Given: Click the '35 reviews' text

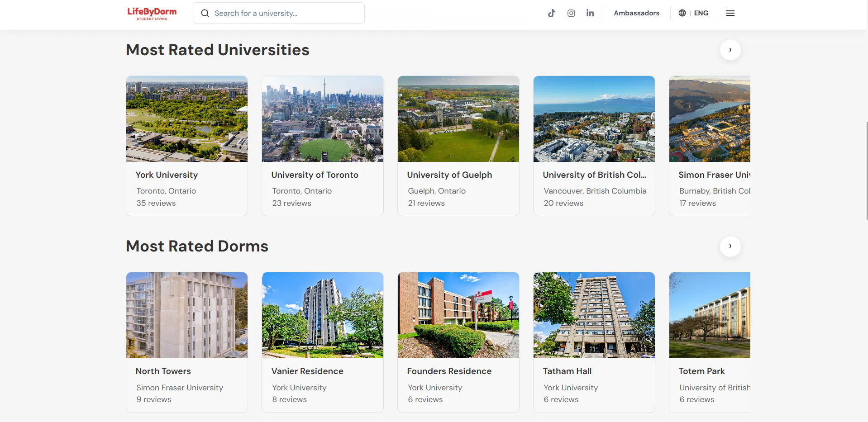Looking at the screenshot, I should click(156, 203).
